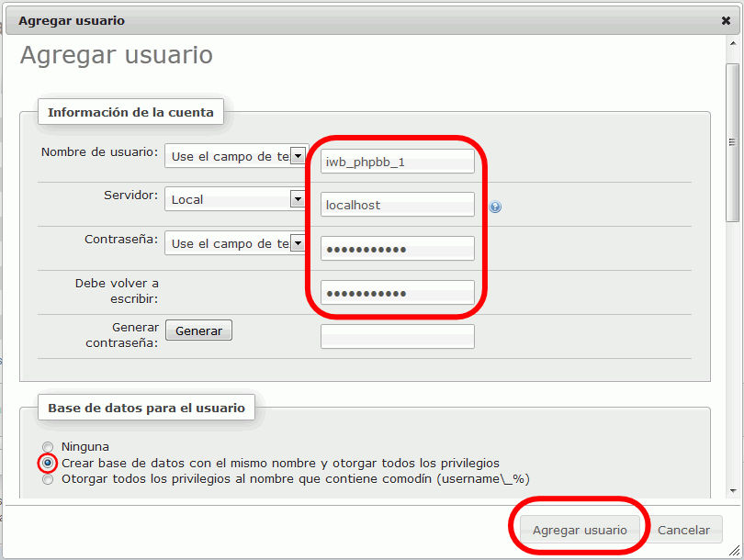Image resolution: width=744 pixels, height=560 pixels.
Task: Click the 'Servidor:' label
Action: pos(131,195)
